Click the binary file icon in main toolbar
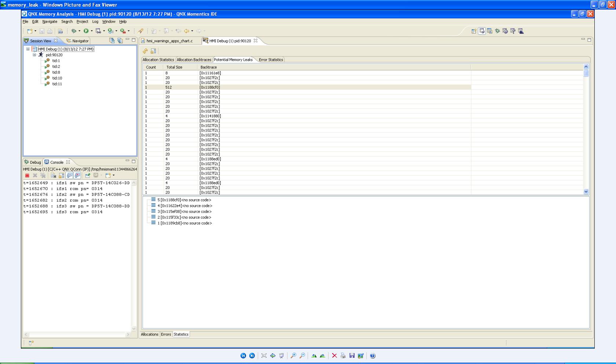Image resolution: width=616 pixels, height=364 pixels. click(60, 31)
